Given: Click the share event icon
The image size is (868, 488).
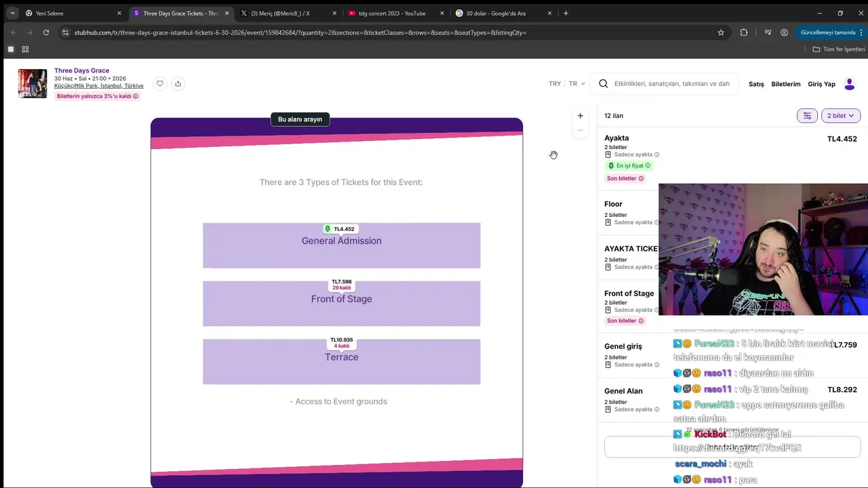Looking at the screenshot, I should [178, 83].
